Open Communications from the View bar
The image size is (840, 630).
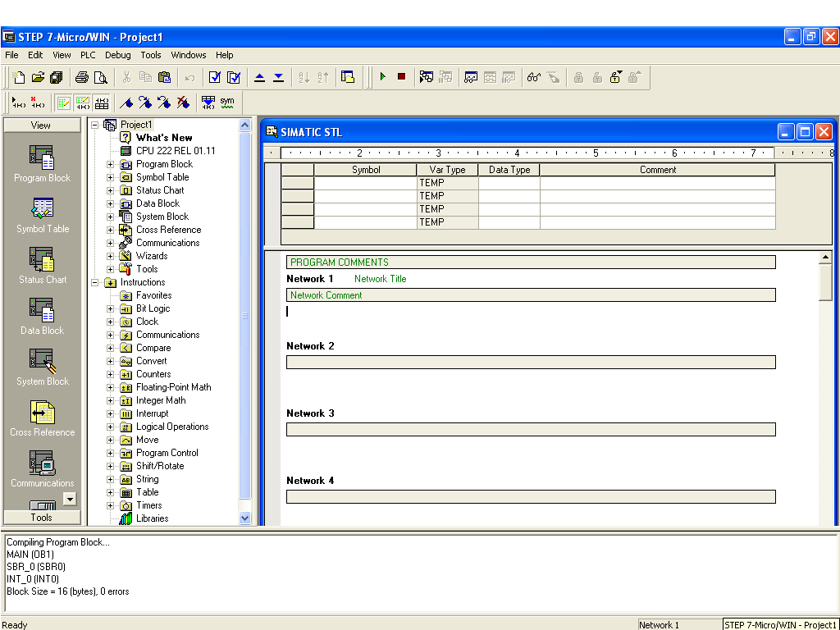pos(42,469)
